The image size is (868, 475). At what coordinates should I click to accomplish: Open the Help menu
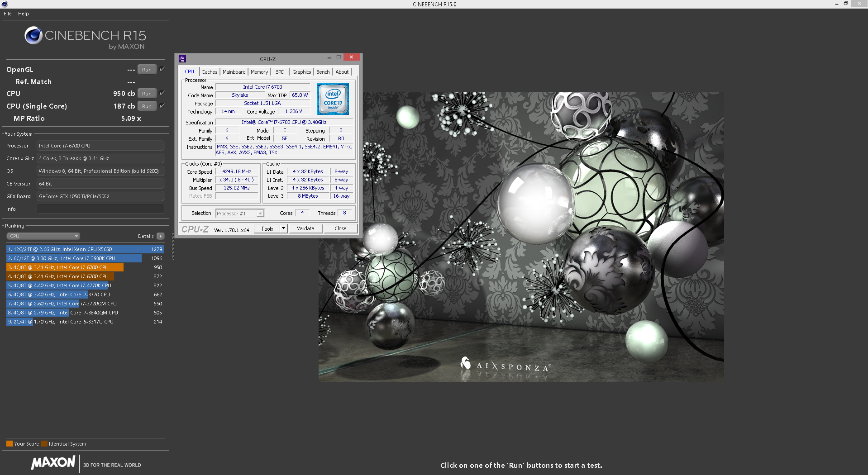(x=24, y=14)
